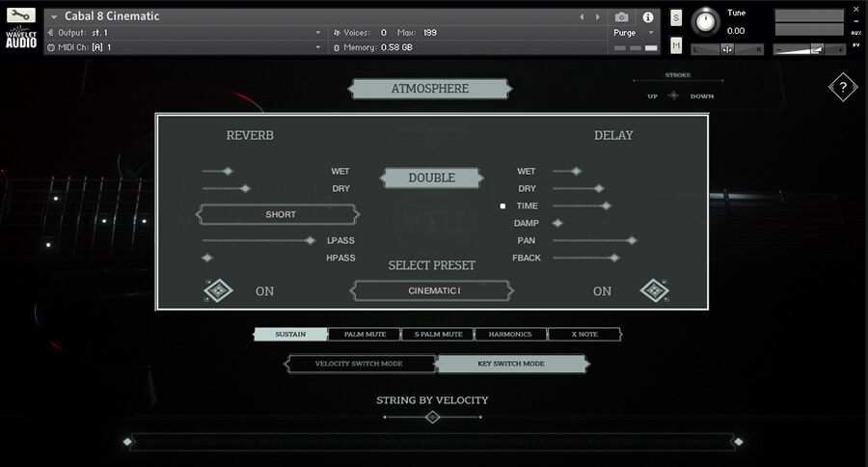Click the Max voices value 199
The width and height of the screenshot is (868, 467).
tap(430, 33)
